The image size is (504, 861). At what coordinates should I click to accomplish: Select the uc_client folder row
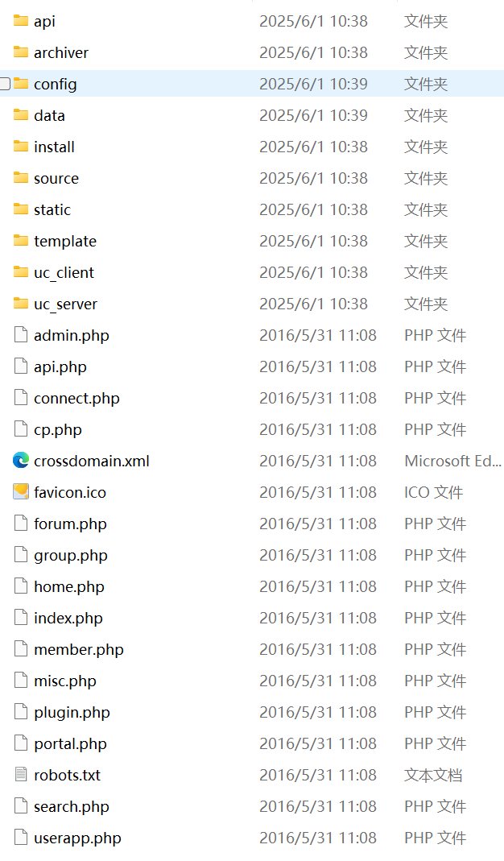[252, 272]
